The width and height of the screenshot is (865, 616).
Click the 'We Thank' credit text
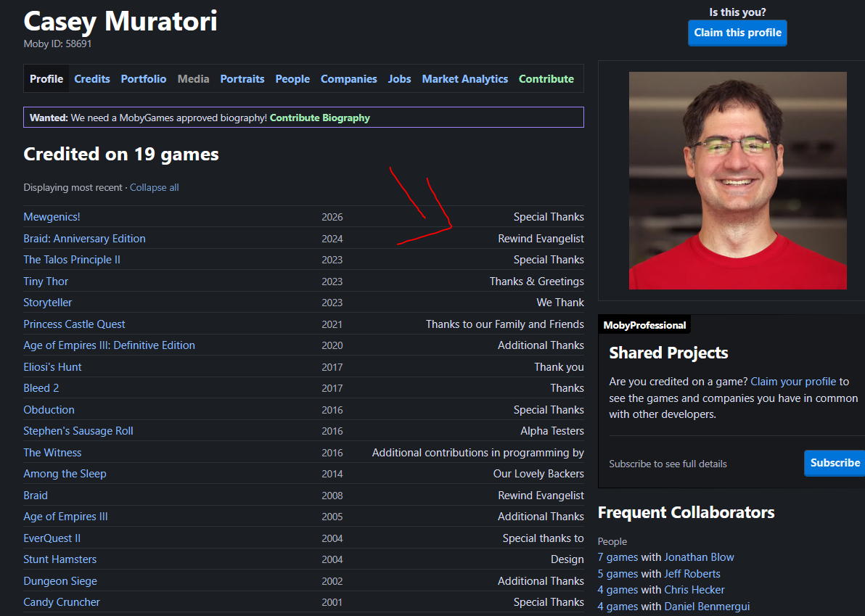(x=560, y=303)
